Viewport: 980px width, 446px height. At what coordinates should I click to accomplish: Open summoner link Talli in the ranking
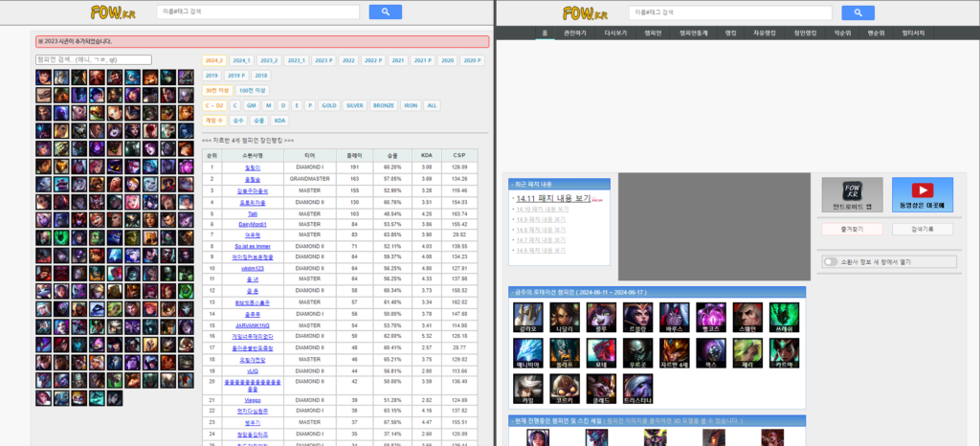click(x=252, y=213)
